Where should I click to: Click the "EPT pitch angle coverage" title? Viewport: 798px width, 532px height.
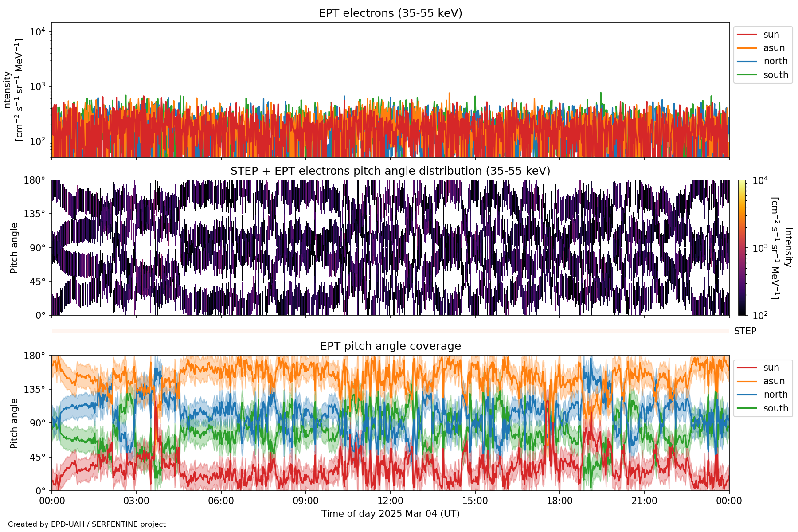coord(390,346)
